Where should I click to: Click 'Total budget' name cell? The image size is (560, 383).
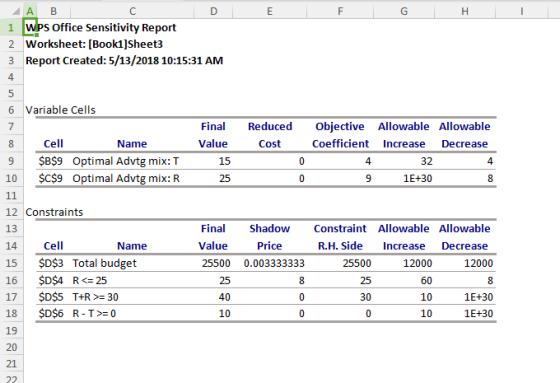[x=104, y=263]
